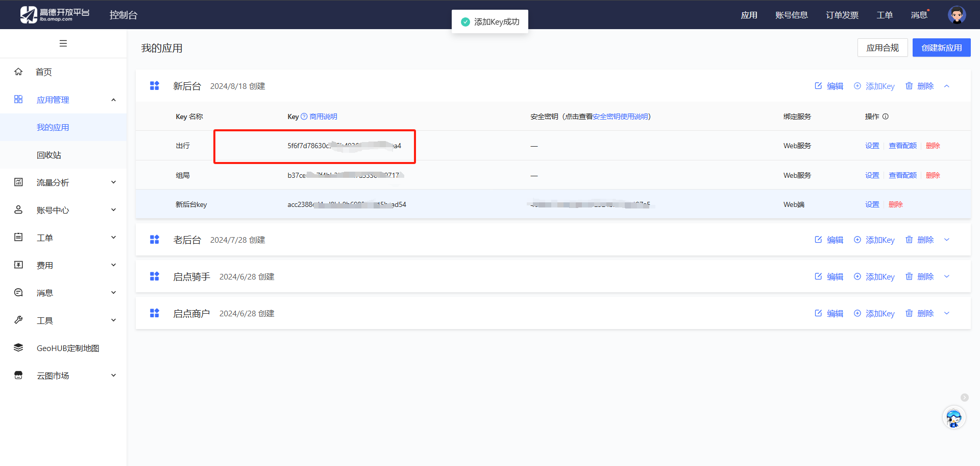Click the 创建新应用 button
Viewport: 980px width, 466px height.
pyautogui.click(x=941, y=48)
